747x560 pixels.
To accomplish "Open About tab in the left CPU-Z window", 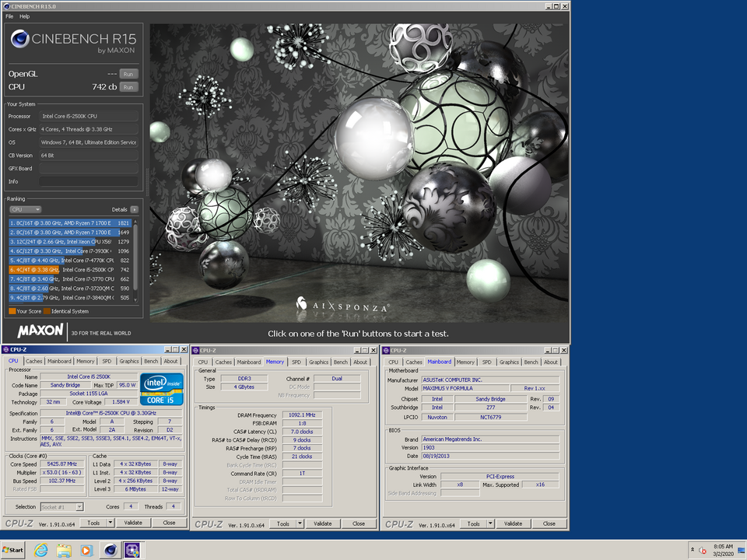I will [x=170, y=362].
